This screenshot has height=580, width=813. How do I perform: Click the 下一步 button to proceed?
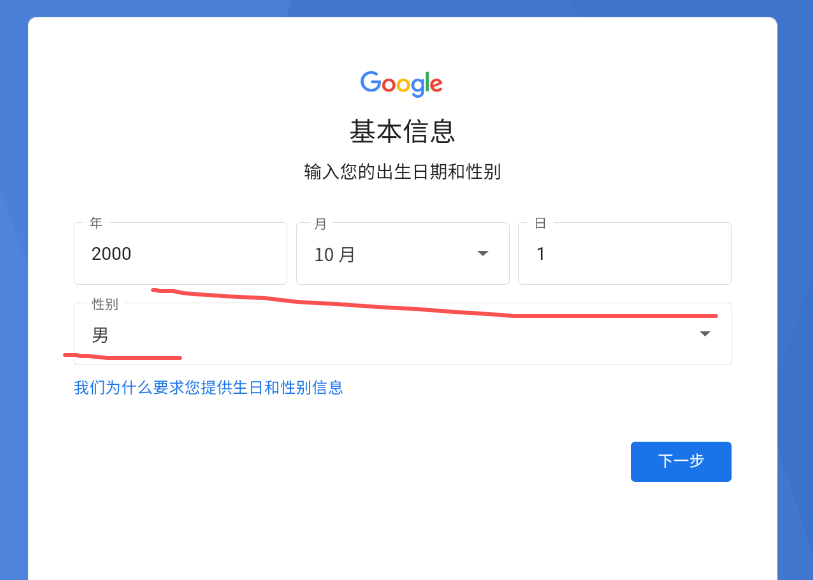tap(681, 461)
